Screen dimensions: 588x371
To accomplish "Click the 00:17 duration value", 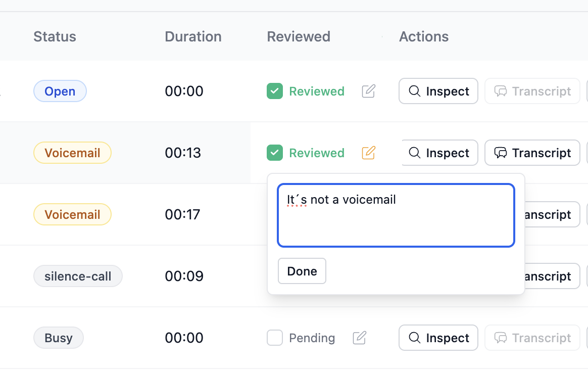I will coord(183,215).
